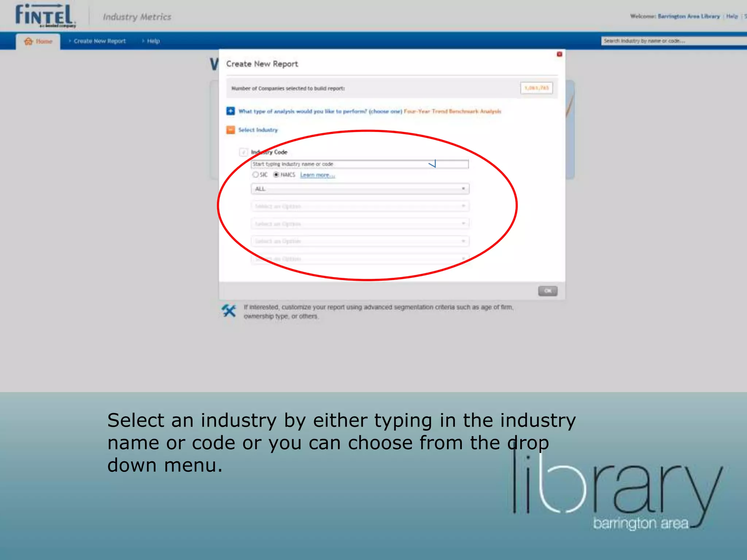Open the third Select an Option dropdown below ALL
The height and width of the screenshot is (560, 747).
360,241
